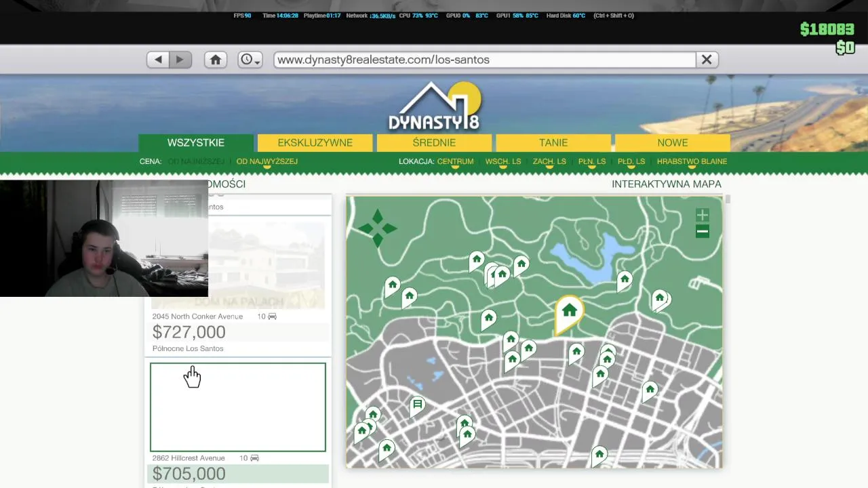Click the green compass pan control on map
The height and width of the screenshot is (488, 868).
tap(378, 228)
